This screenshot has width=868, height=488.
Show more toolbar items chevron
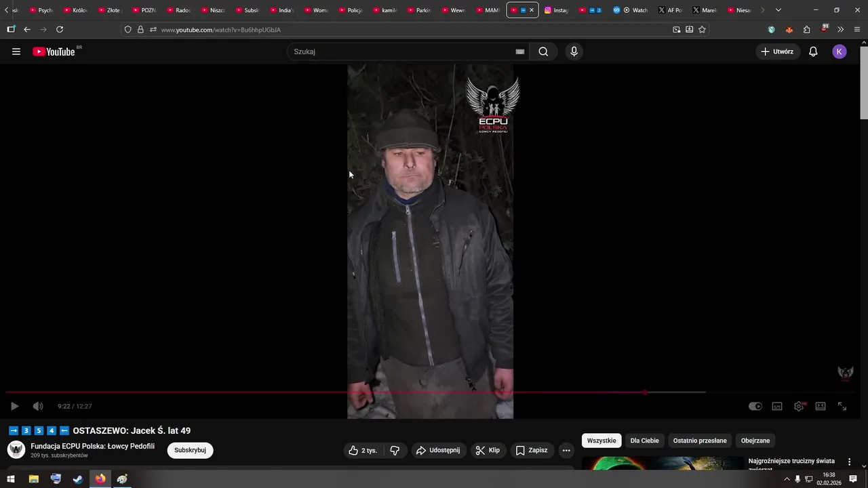[x=840, y=29]
